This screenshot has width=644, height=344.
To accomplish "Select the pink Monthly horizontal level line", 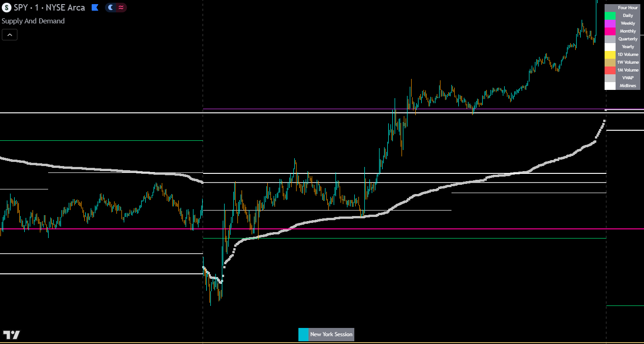I will click(322, 228).
